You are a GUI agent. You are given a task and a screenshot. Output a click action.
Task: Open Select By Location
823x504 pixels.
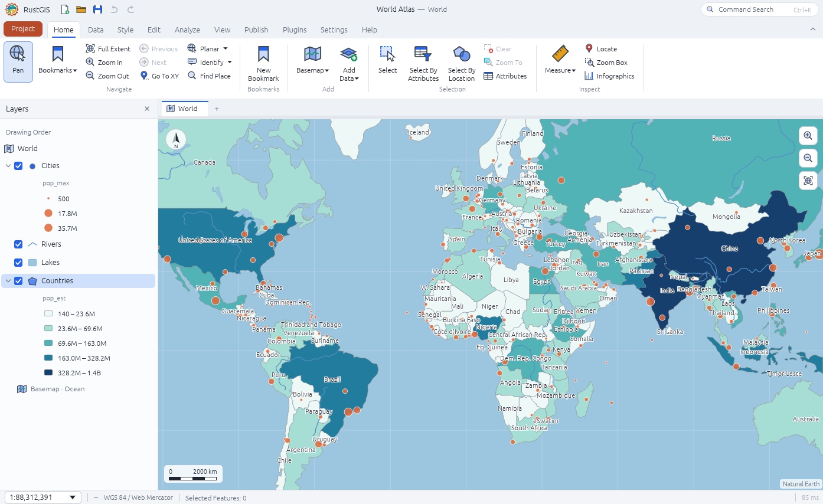tap(462, 64)
